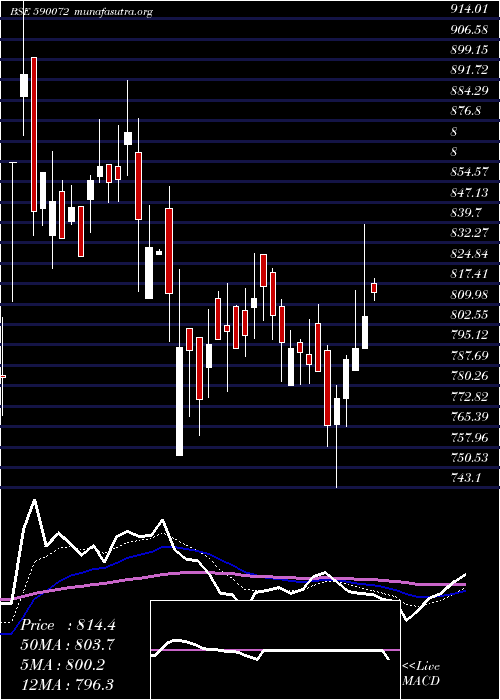Click the 'Price : 814.4' readout
Viewport: 500px width, 700px height.
68,625
